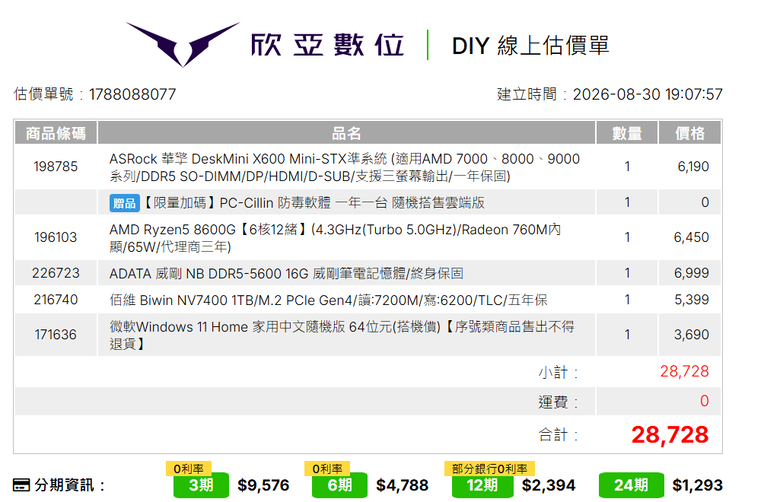Viewport: 780px width, 502px height.
Task: Click the ASRock DeskMini X600 product name
Action: [344, 167]
